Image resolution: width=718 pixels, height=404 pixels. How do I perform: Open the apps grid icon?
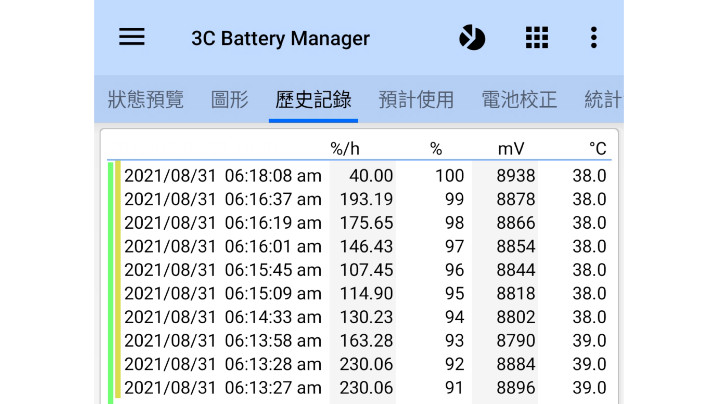tap(537, 37)
